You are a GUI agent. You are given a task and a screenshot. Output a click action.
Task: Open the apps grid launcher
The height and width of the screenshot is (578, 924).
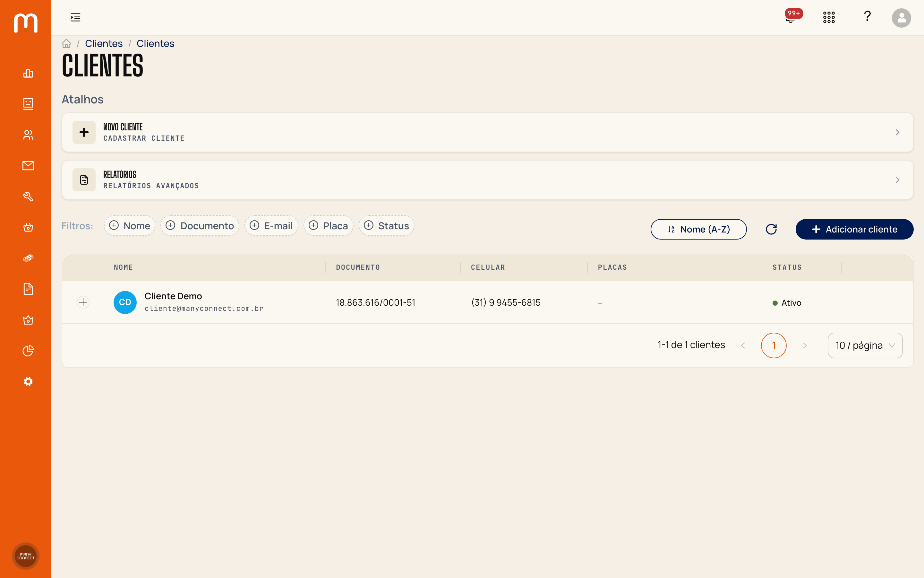coord(829,17)
